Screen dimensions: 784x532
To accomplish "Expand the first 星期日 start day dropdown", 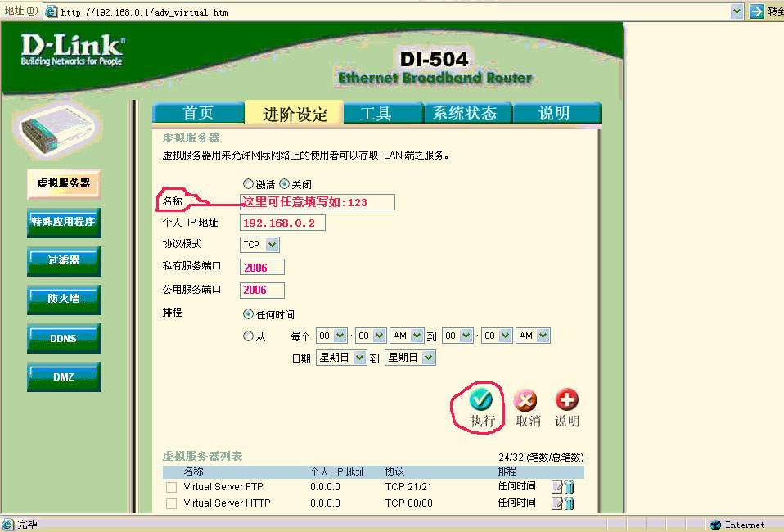I will click(359, 358).
